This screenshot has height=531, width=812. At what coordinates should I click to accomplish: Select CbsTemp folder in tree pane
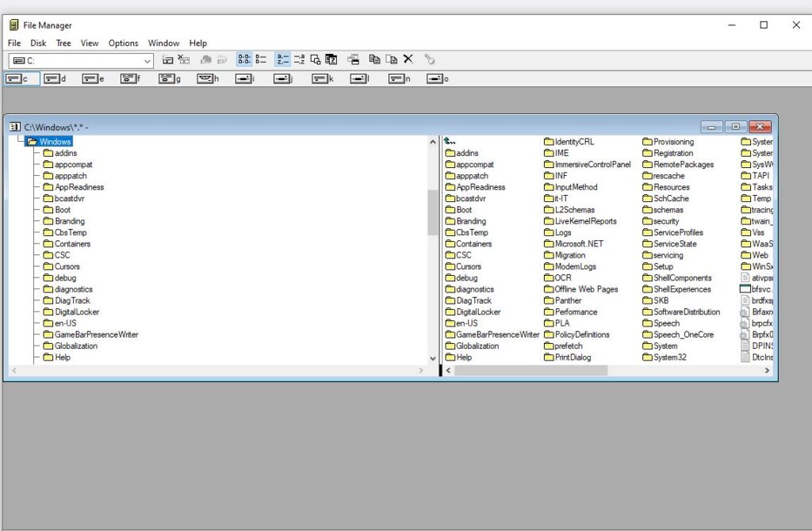point(65,232)
